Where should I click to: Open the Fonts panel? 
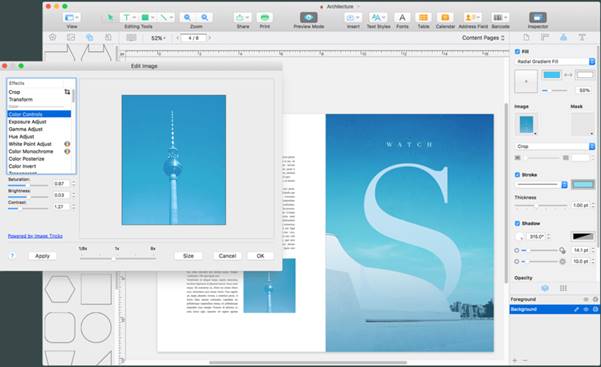[402, 18]
